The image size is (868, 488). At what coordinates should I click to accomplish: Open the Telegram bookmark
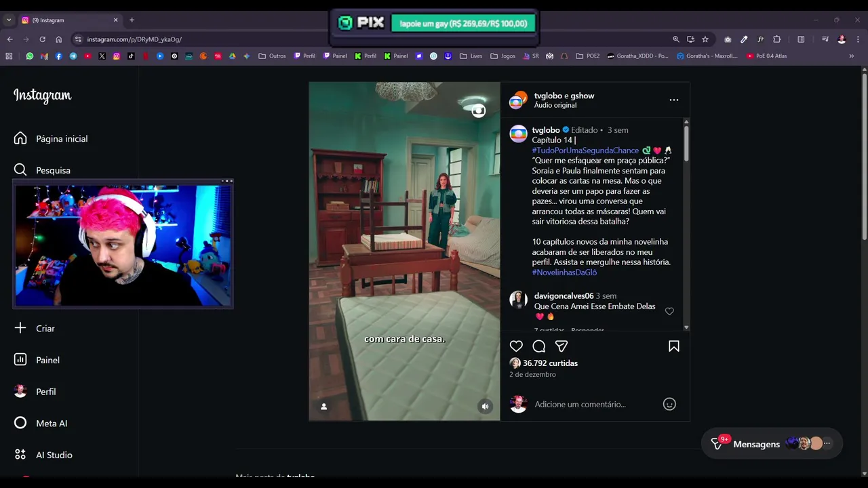tap(73, 56)
